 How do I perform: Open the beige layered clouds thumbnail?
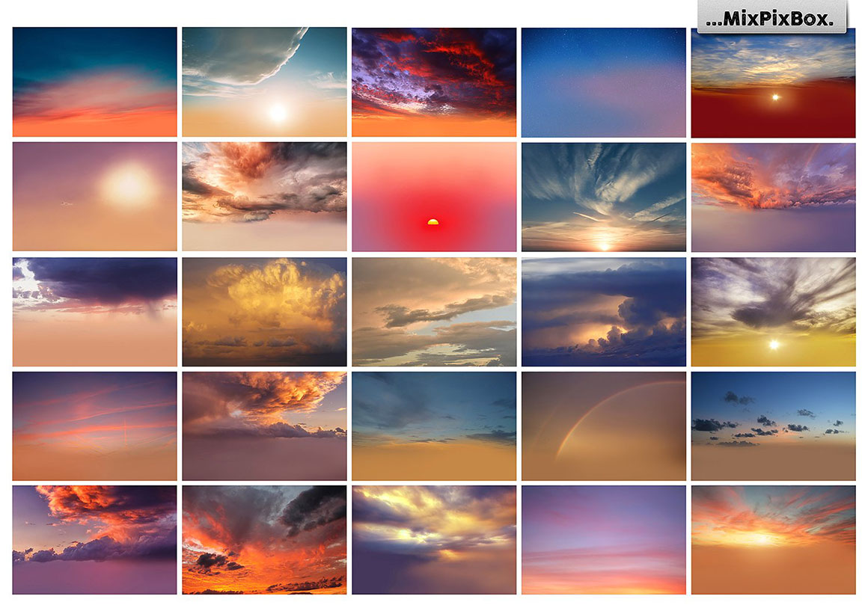tap(434, 312)
